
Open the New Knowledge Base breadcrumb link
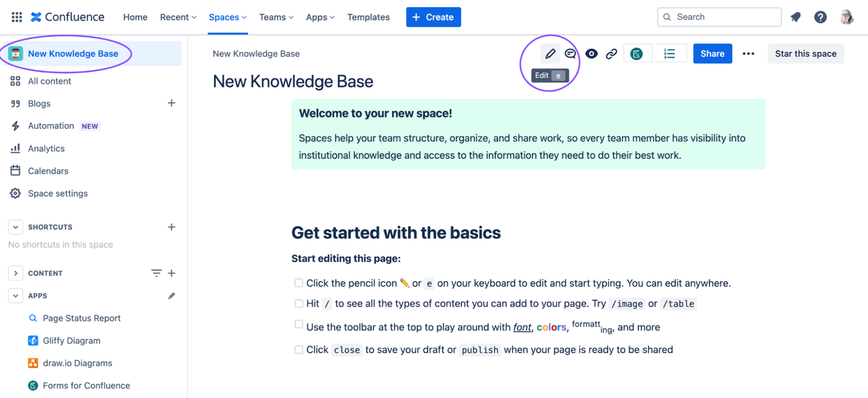coord(256,54)
